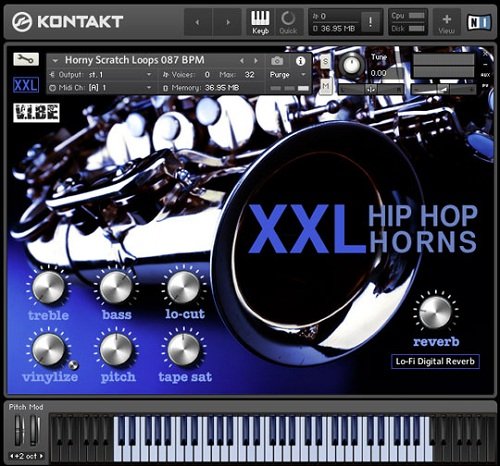The image size is (500, 466).
Task: Open the Purge dropdown menu
Action: 287,75
